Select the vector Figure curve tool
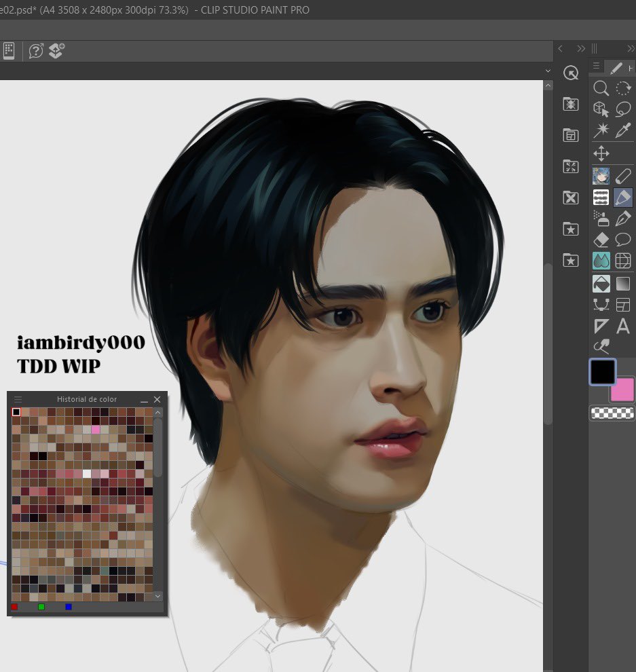The image size is (636, 672). [x=601, y=305]
